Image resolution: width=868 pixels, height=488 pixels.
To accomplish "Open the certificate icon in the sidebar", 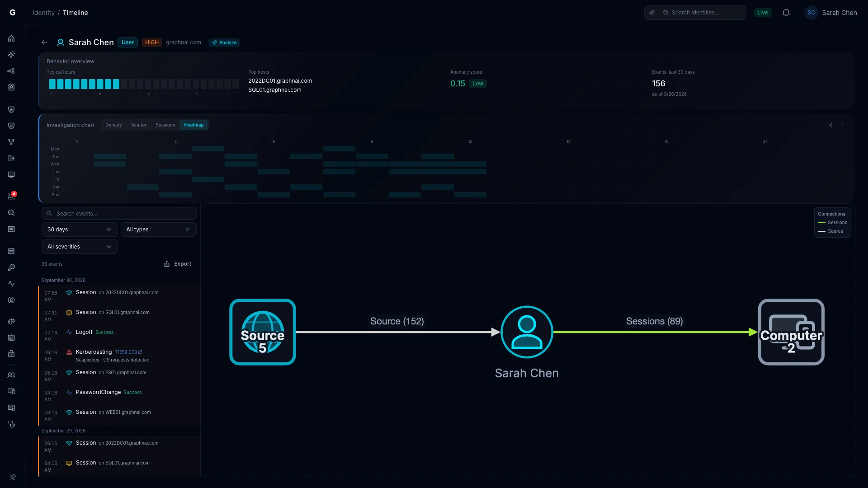I will coord(11,408).
